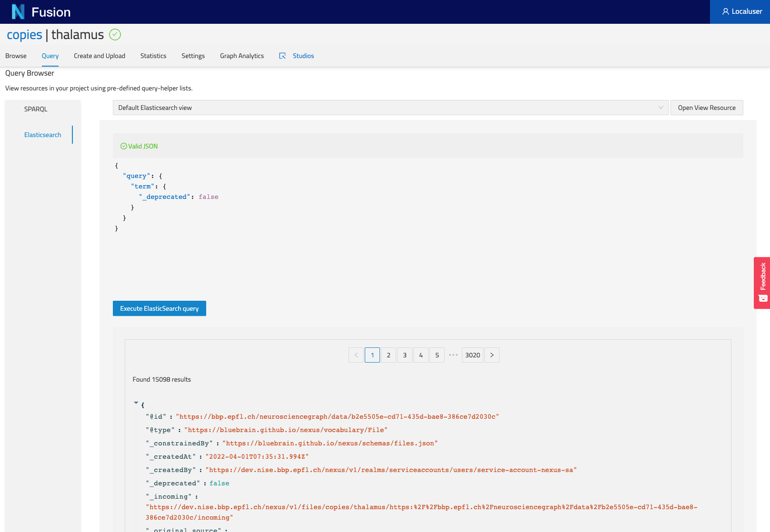Select the Elasticsearch query option
This screenshot has width=770, height=532.
(x=43, y=135)
